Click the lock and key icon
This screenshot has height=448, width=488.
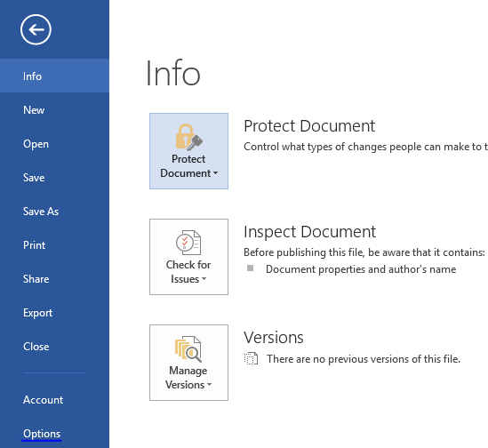click(189, 137)
